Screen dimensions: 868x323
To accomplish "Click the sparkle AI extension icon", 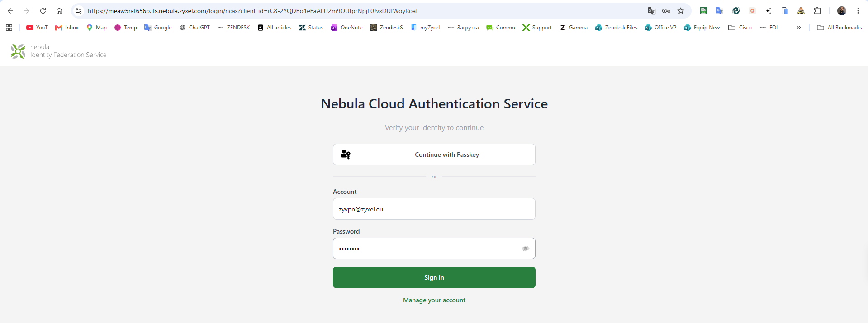I will pos(768,11).
